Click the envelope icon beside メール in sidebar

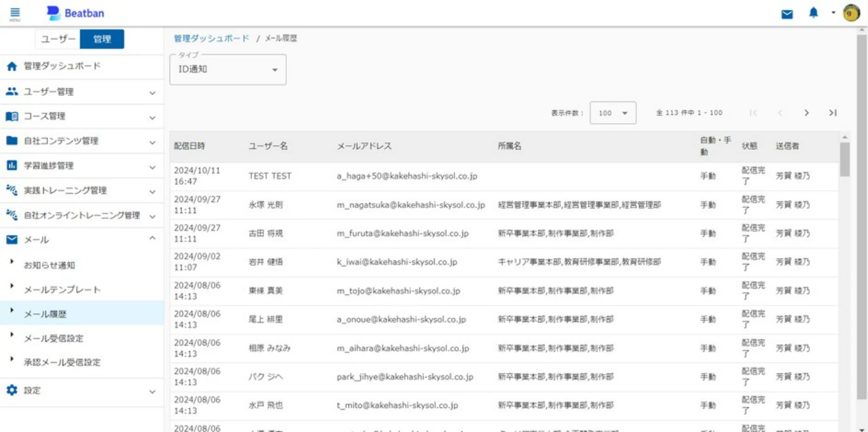pos(12,239)
